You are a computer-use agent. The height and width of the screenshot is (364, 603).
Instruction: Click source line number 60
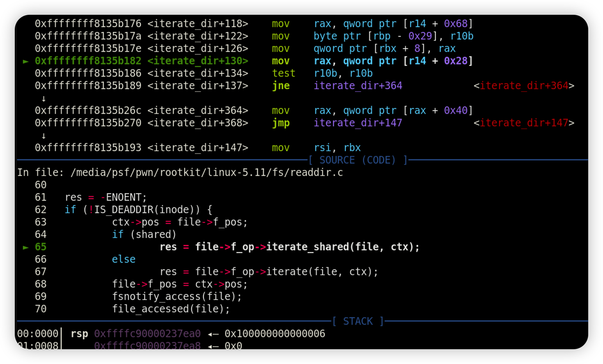click(41, 185)
